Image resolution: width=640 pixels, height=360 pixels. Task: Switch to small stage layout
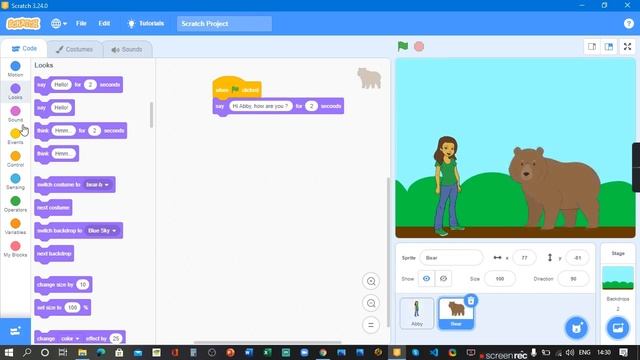click(592, 47)
